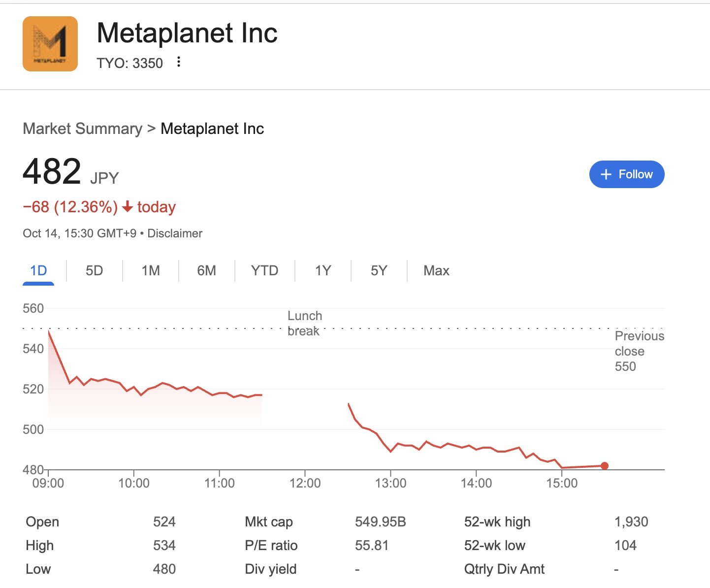Open the Market Summary breadcrumb link
Image resolution: width=710 pixels, height=588 pixels.
(82, 129)
